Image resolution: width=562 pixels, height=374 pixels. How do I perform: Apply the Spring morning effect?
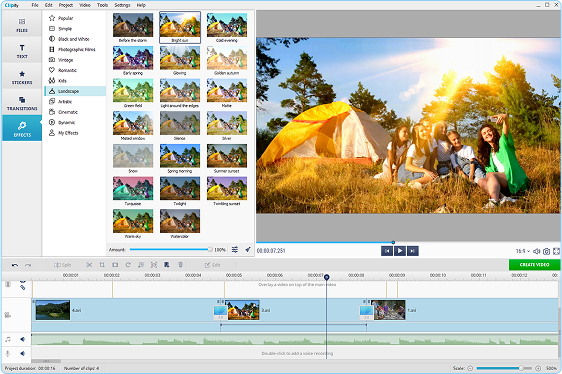point(180,158)
